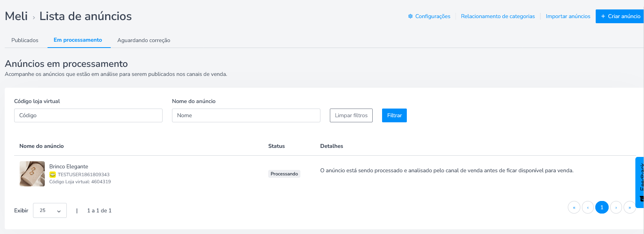Click the Nome do anúncio column header
The height and width of the screenshot is (234, 644).
point(42,146)
